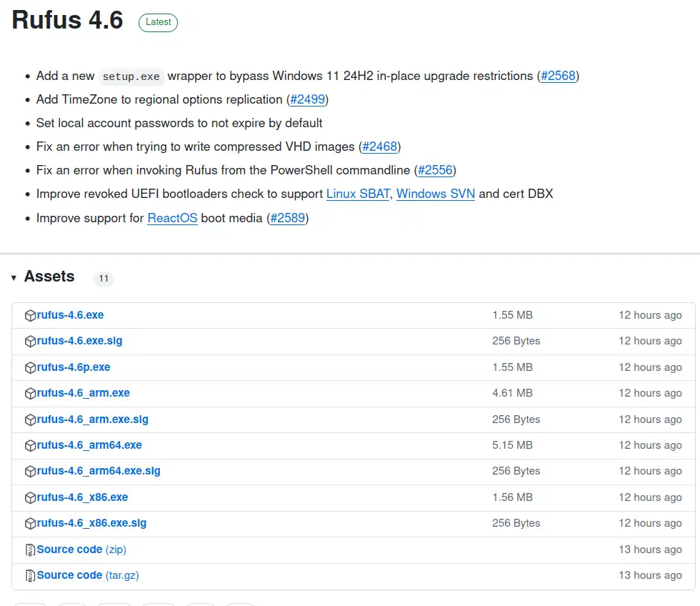Click 256 Bytes on rufus-4.6.exe.sig row

tap(516, 341)
